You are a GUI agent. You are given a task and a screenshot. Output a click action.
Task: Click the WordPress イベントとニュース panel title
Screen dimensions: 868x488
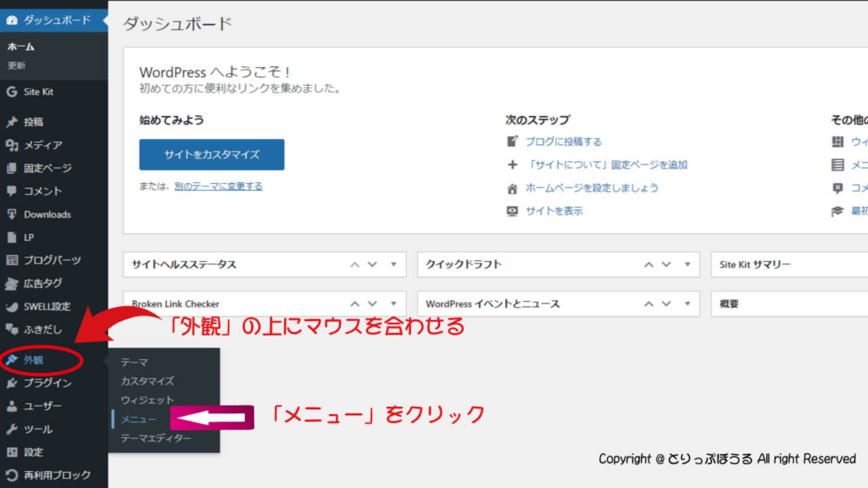492,304
